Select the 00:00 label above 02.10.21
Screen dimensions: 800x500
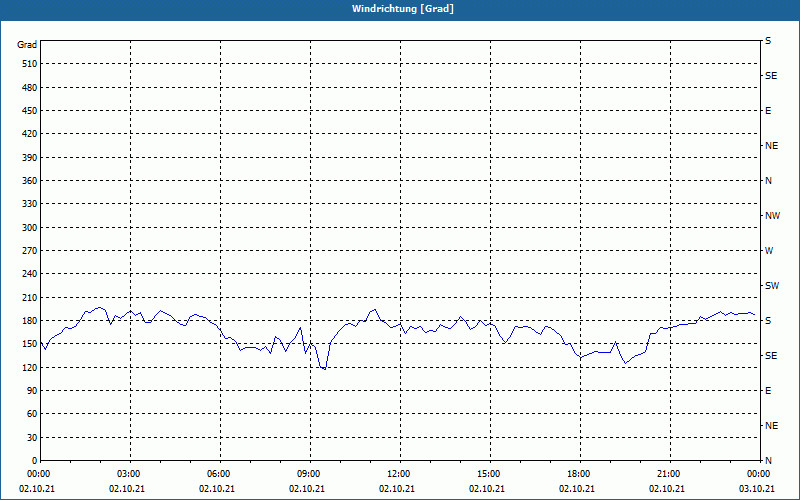coord(38,474)
